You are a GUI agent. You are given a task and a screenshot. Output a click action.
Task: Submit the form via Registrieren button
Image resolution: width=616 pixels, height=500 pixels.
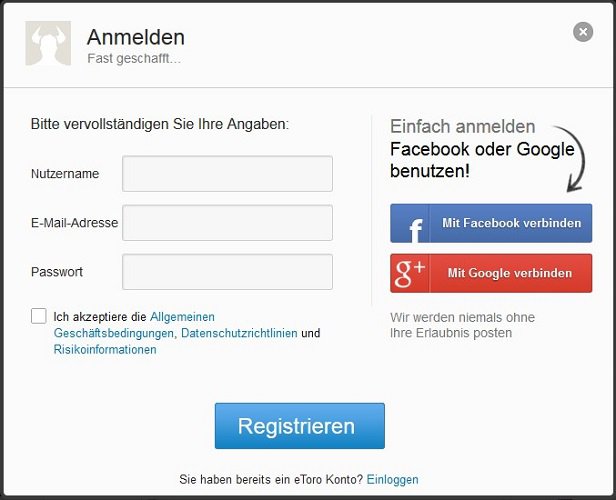coord(300,426)
